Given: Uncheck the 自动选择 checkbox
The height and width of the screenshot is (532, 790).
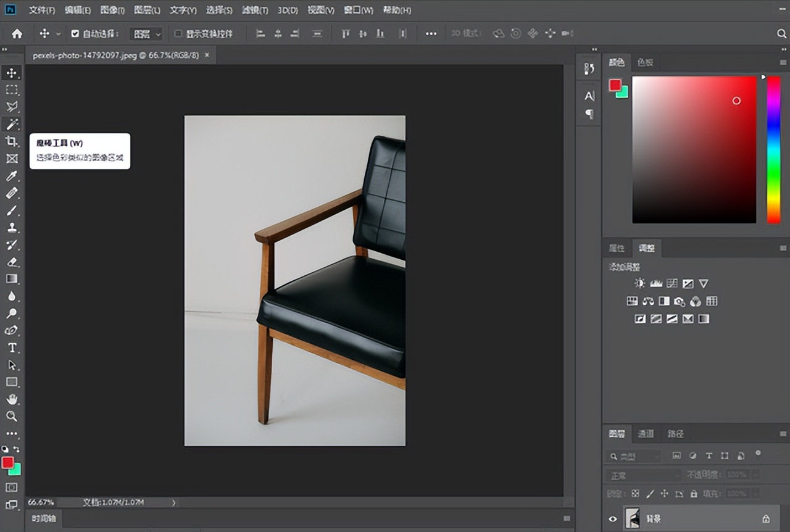Looking at the screenshot, I should [x=75, y=33].
